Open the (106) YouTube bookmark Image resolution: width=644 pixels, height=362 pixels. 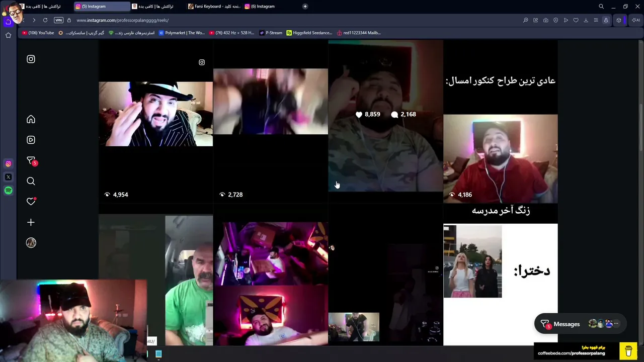(x=38, y=33)
